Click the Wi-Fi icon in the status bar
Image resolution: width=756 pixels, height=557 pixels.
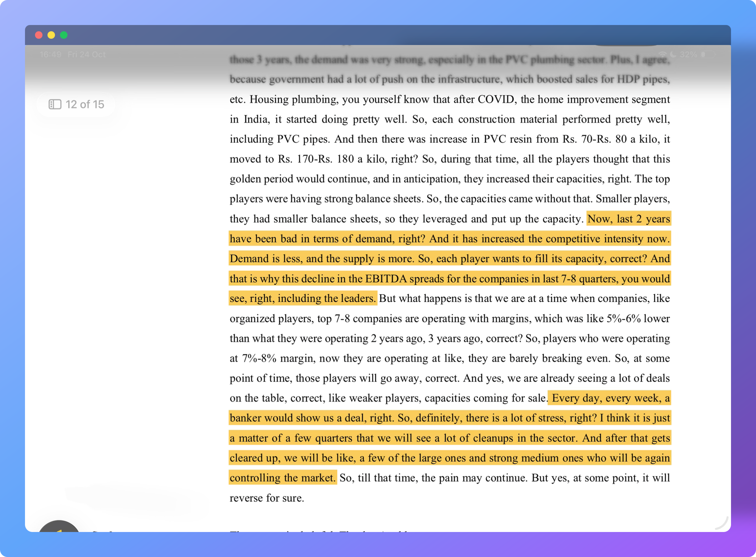pos(663,55)
